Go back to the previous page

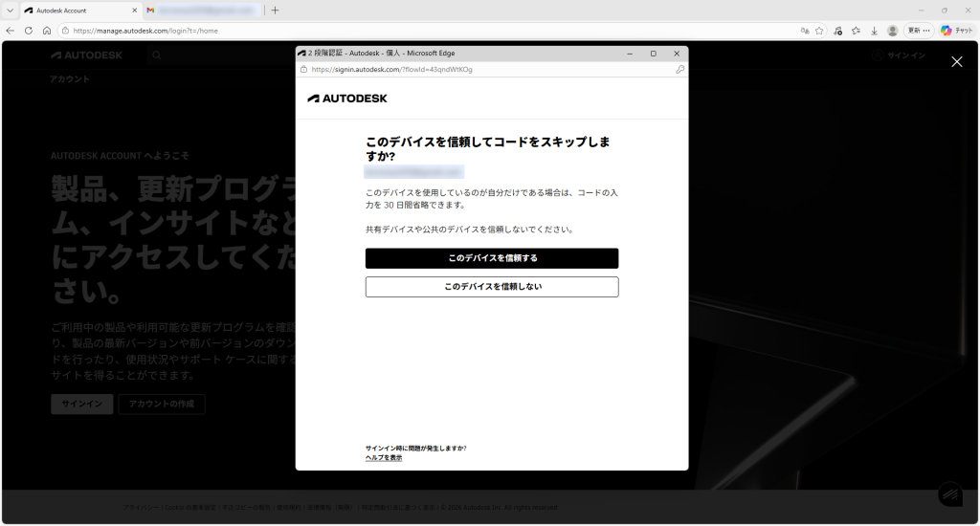click(11, 31)
